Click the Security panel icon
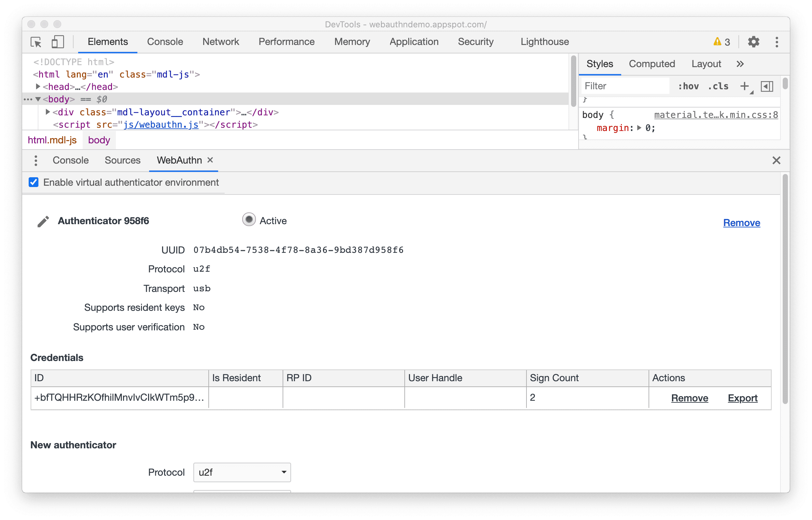This screenshot has height=520, width=812. click(476, 41)
